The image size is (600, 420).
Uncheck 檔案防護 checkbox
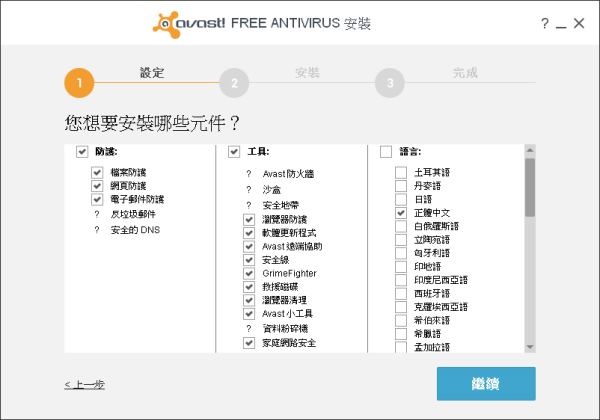coord(97,172)
